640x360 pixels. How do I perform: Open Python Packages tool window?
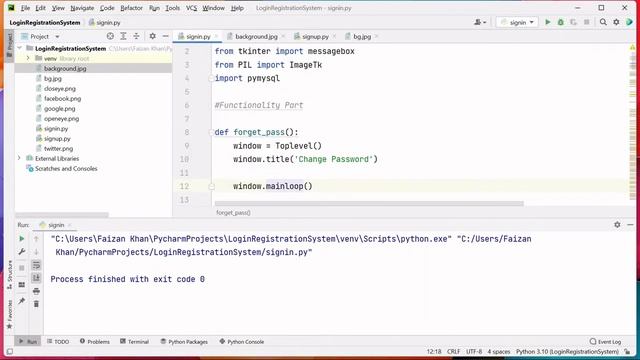click(184, 341)
